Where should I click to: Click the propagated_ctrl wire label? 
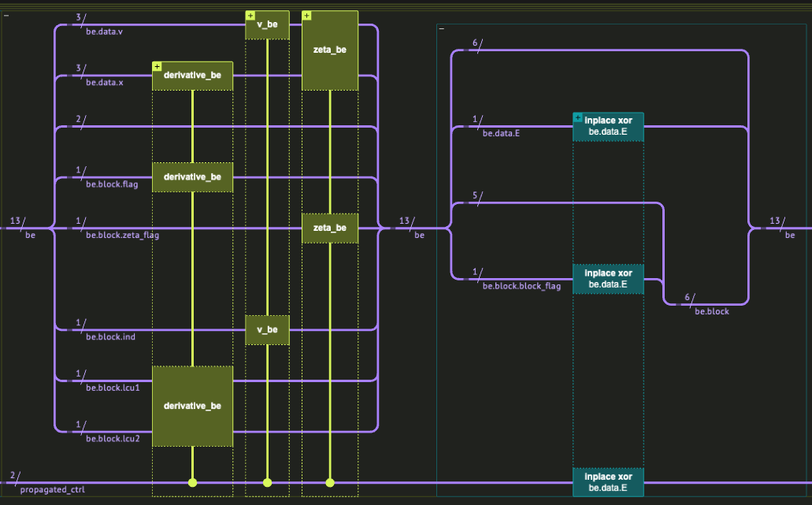tap(52, 490)
